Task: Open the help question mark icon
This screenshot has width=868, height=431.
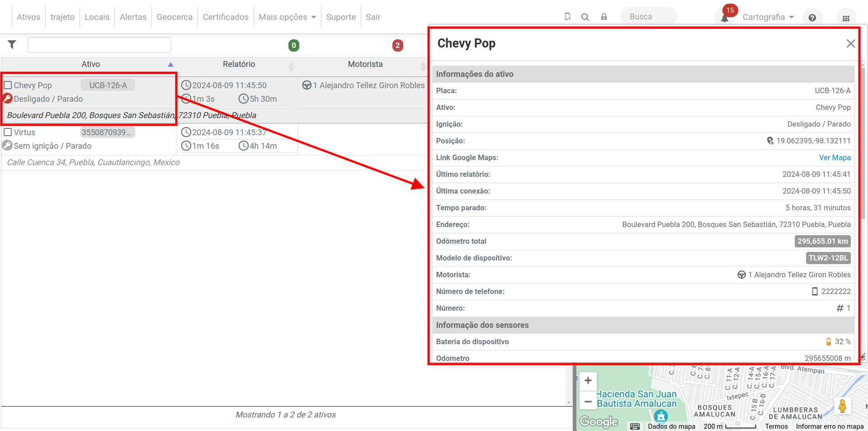Action: pos(812,18)
